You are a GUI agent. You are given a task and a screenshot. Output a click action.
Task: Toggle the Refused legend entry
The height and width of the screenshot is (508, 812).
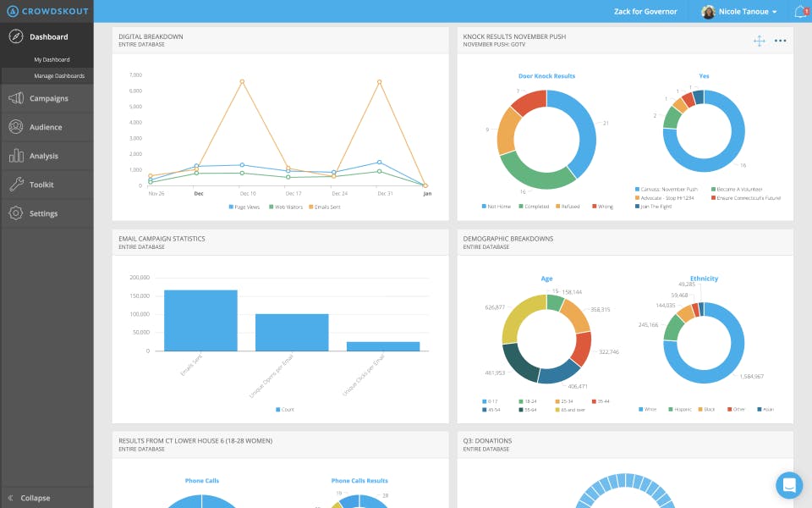click(x=568, y=207)
